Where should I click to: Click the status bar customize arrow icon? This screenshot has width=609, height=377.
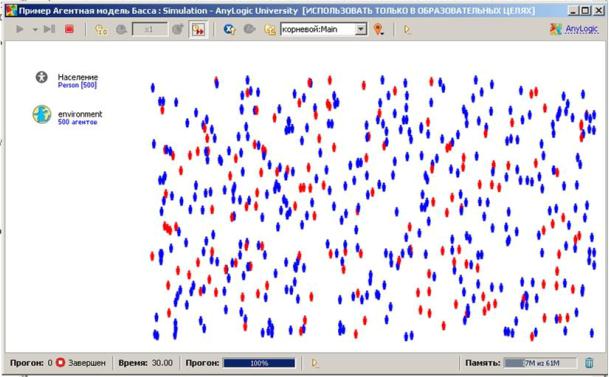coord(315,363)
